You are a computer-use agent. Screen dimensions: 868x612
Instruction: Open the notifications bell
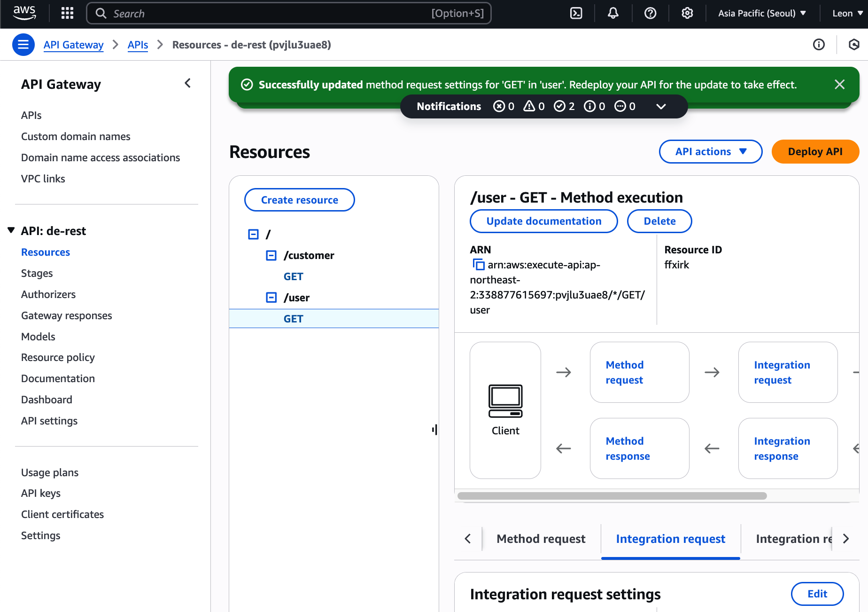coord(613,13)
